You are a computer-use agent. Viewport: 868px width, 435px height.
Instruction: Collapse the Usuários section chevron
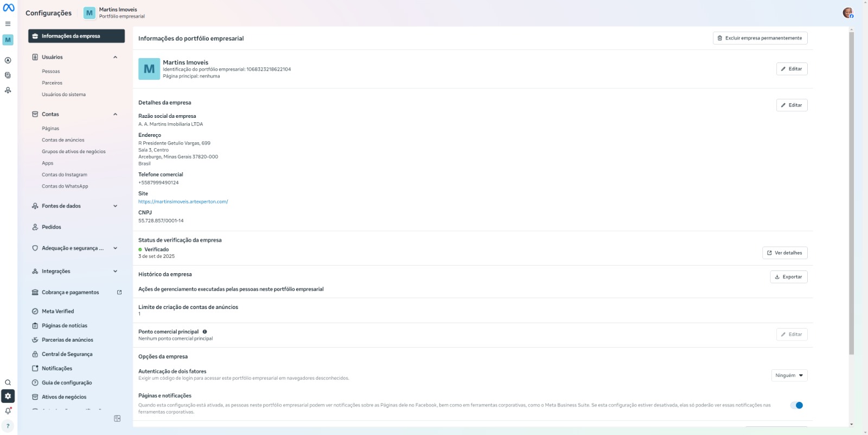[115, 57]
